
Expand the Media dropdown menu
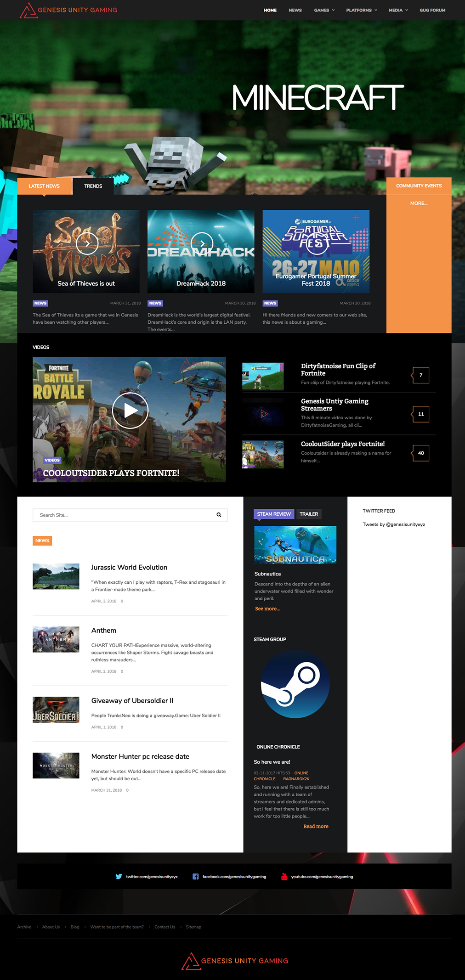coord(398,10)
